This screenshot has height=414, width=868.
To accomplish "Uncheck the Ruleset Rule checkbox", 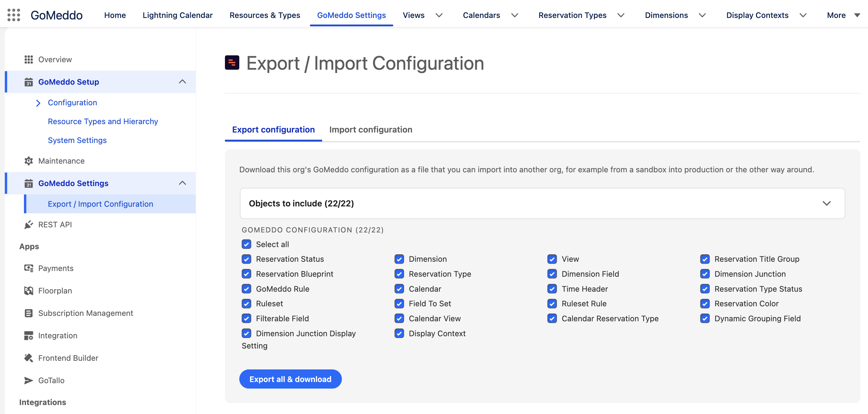I will 552,304.
